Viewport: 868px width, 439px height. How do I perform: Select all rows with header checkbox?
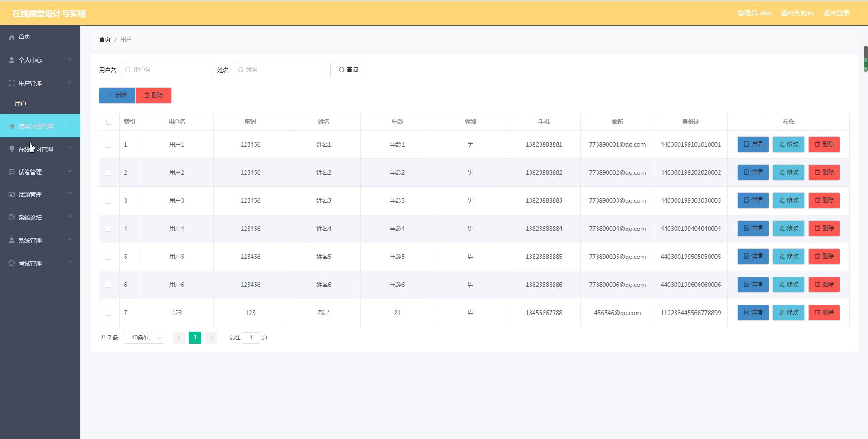[x=109, y=122]
